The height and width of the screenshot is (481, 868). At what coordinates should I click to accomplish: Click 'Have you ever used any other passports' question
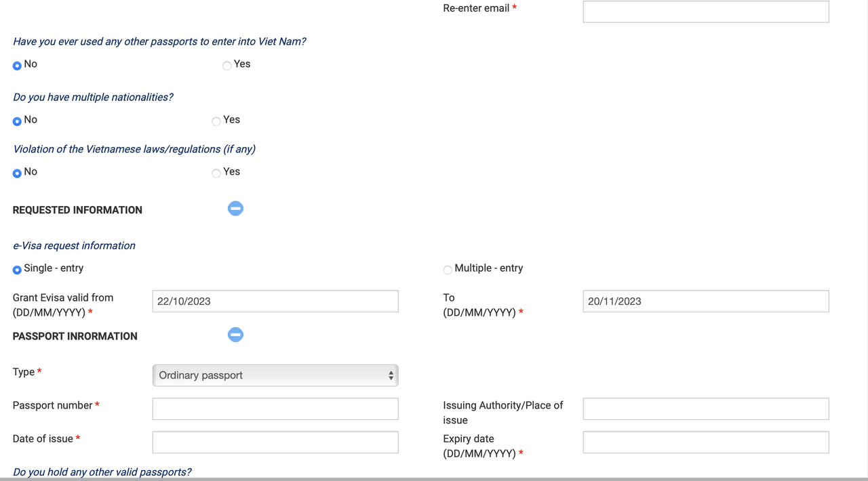point(159,41)
